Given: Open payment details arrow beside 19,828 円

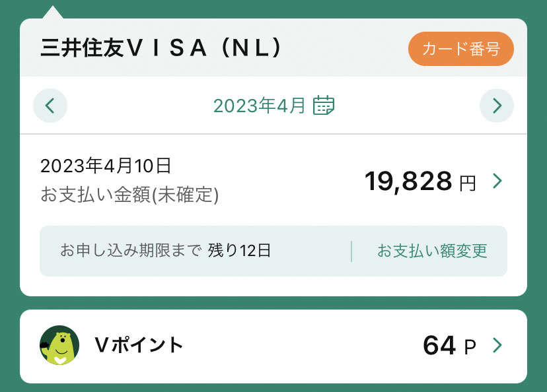Looking at the screenshot, I should tap(497, 181).
